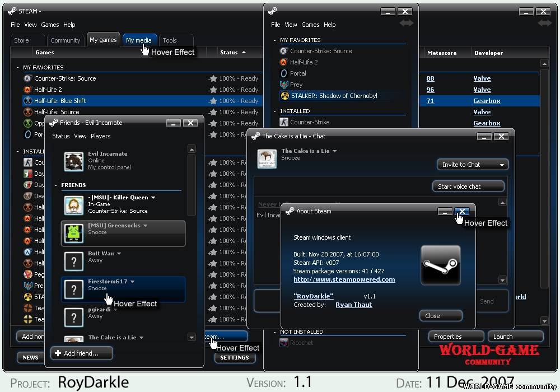Screen dimensions: 560x392
Task: Click Firestorm617's question mark avatar
Action: [74, 289]
